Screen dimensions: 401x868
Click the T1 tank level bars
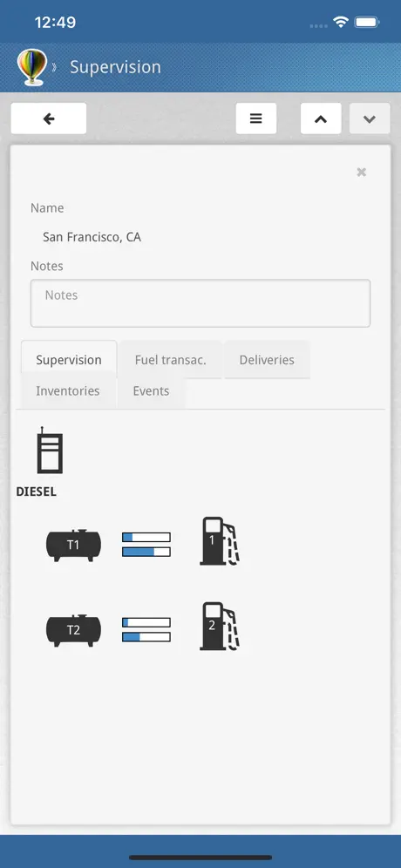[146, 545]
